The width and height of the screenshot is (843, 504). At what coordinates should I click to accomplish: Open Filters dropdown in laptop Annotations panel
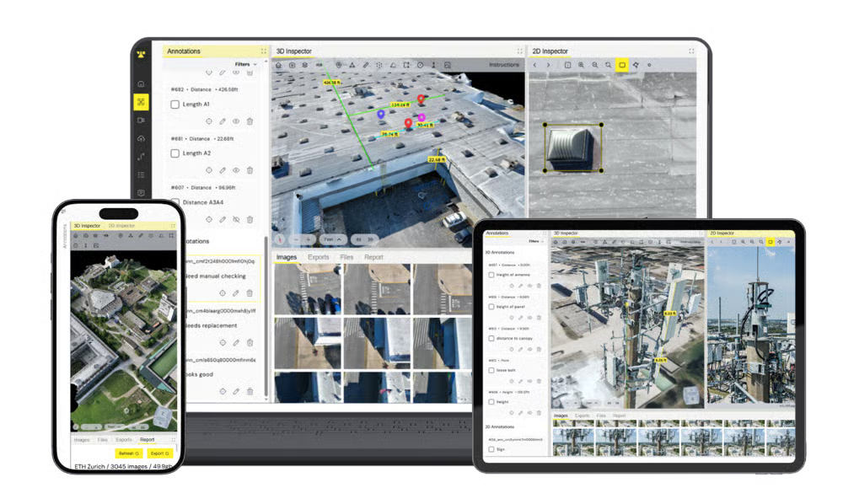[x=246, y=64]
